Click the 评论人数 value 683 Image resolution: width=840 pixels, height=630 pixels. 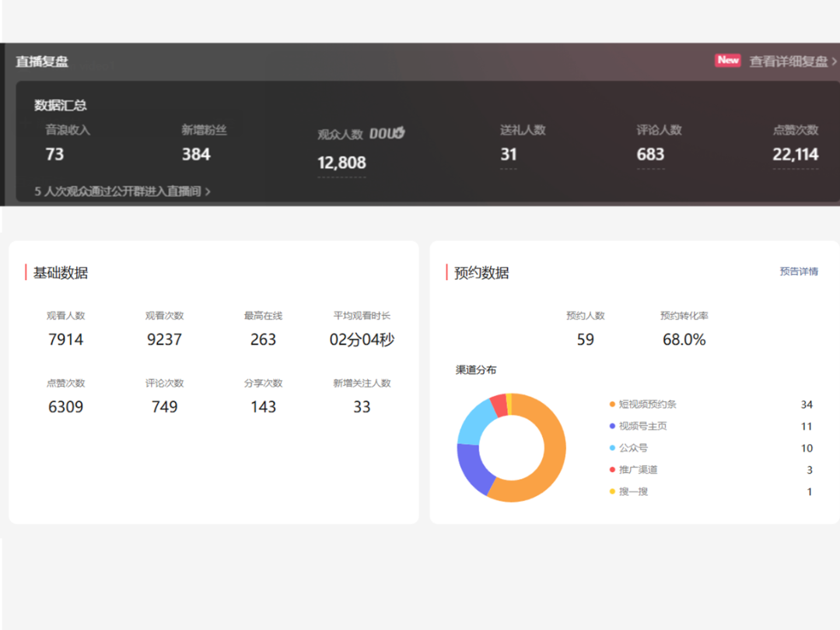[650, 155]
